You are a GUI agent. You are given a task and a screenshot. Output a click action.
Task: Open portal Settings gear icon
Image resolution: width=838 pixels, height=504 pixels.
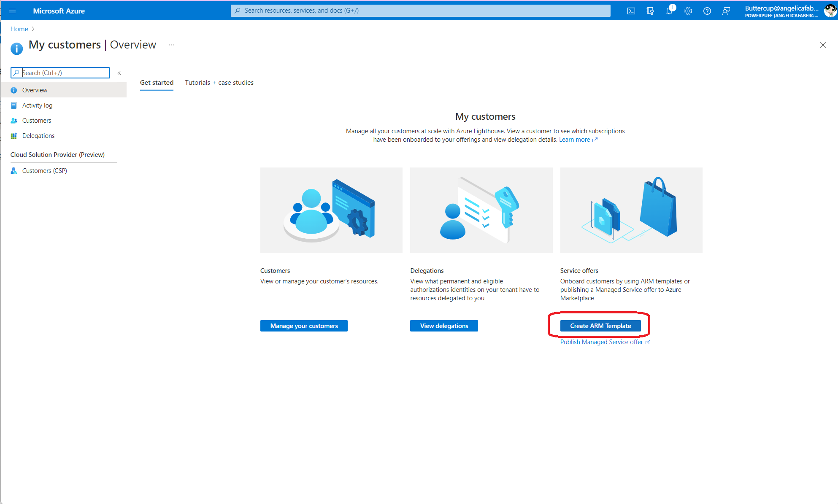tap(688, 11)
